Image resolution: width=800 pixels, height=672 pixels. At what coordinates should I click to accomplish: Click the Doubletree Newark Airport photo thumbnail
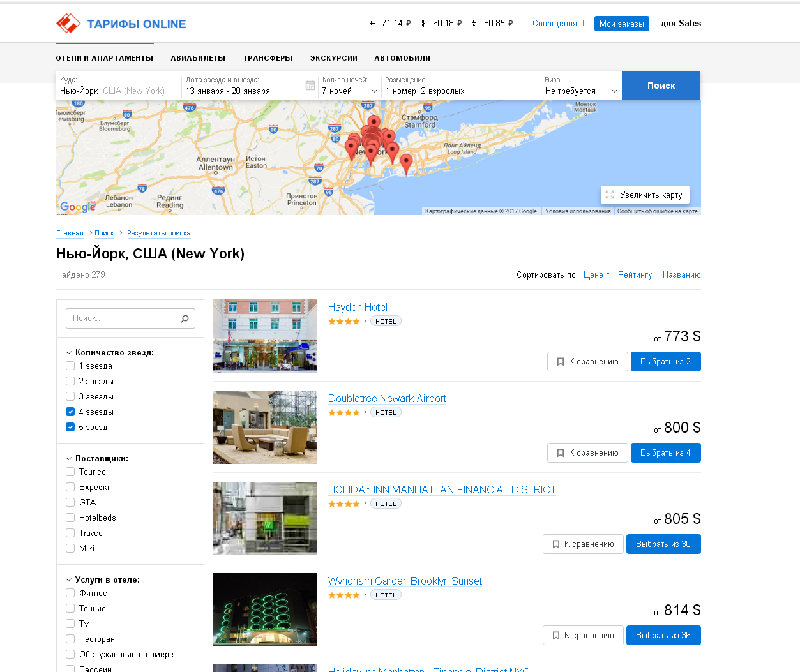265,427
